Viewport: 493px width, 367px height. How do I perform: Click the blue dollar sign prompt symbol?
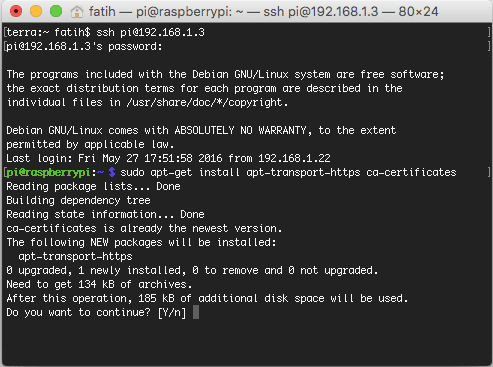coord(112,172)
